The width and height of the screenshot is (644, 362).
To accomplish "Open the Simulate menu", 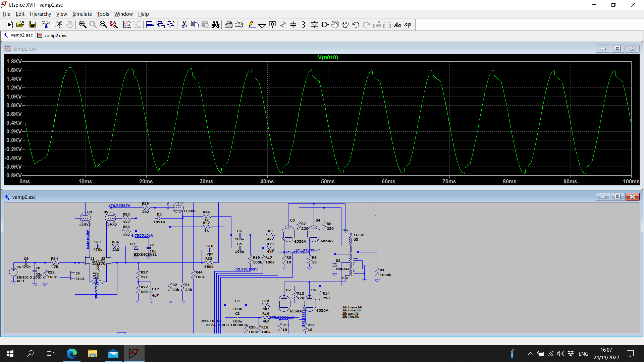I will click(x=82, y=14).
